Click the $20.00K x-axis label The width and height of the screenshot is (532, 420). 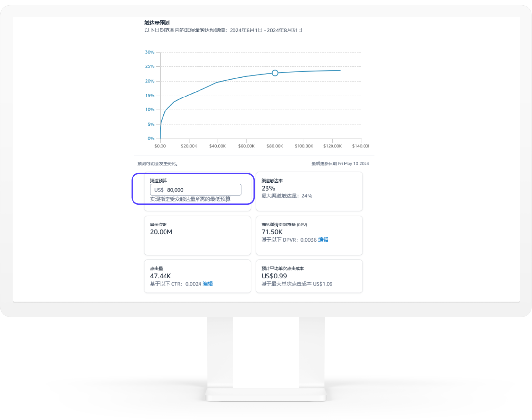[x=189, y=146]
